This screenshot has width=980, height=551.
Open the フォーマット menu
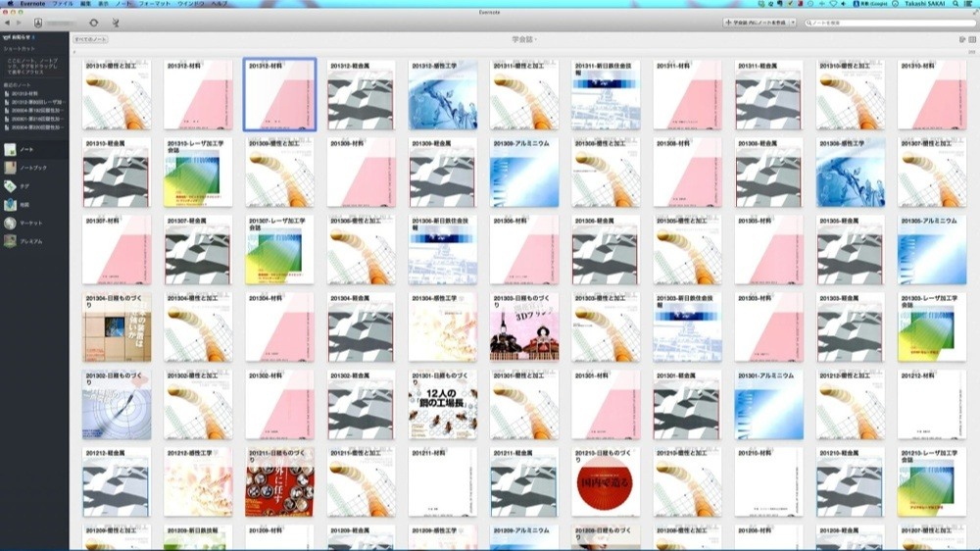155,4
